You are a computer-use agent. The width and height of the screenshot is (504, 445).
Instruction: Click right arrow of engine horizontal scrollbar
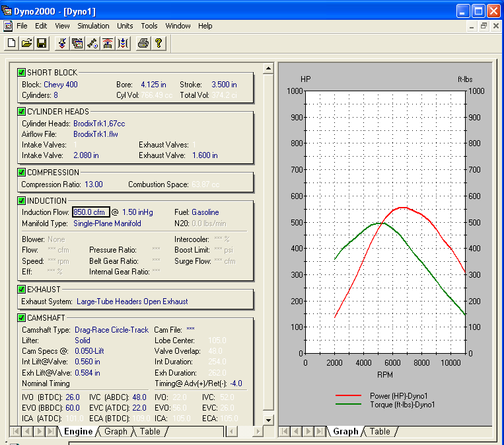(258, 431)
